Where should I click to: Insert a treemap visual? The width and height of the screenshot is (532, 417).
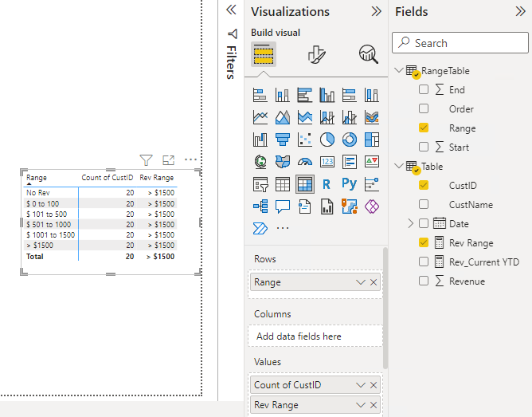[x=372, y=140]
